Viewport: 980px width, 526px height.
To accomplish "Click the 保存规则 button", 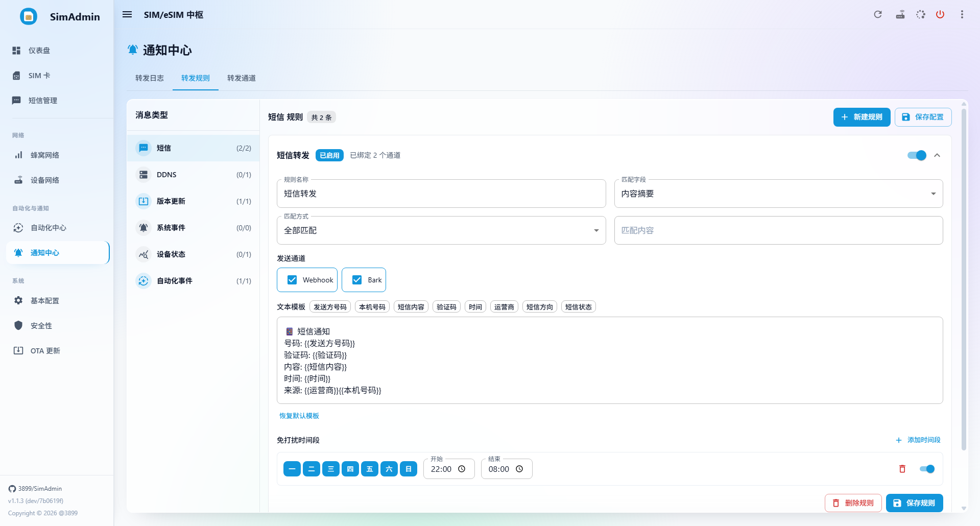I will [x=915, y=503].
